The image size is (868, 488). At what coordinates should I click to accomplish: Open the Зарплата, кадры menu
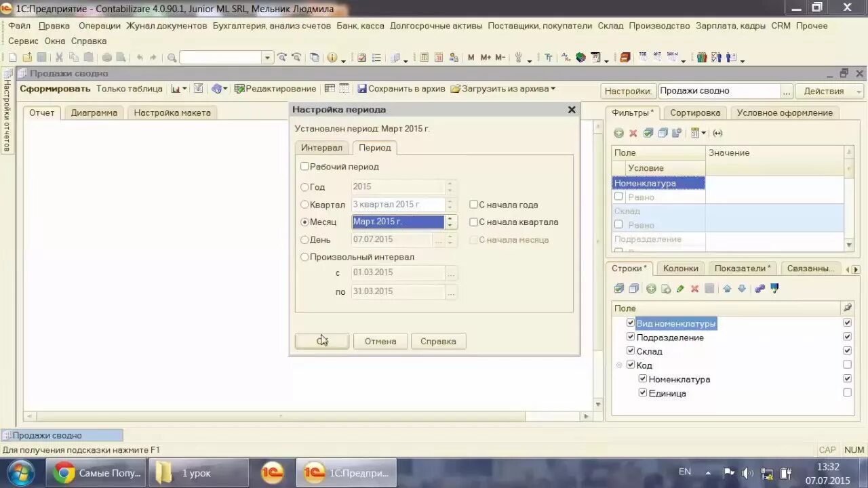(730, 26)
